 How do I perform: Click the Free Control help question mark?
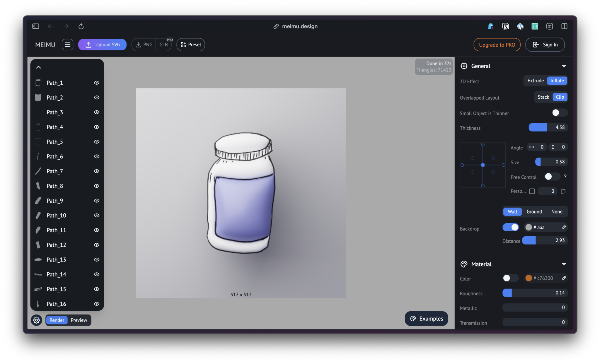tap(565, 177)
